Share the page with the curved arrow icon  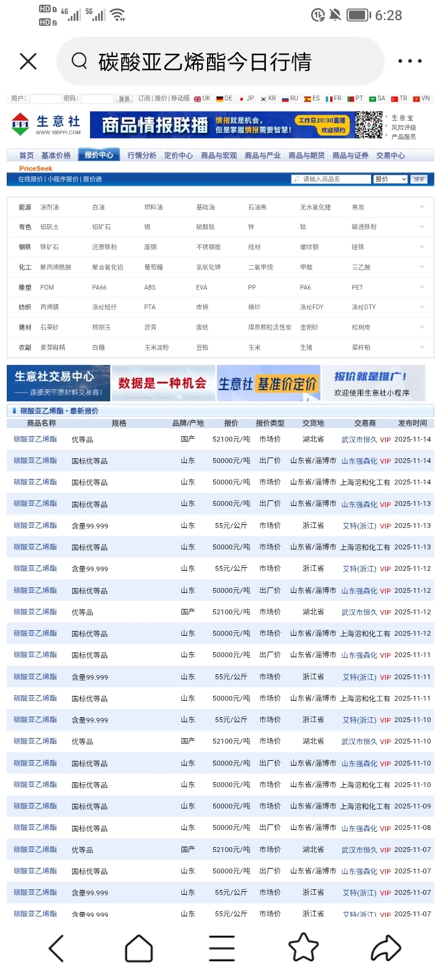(386, 948)
